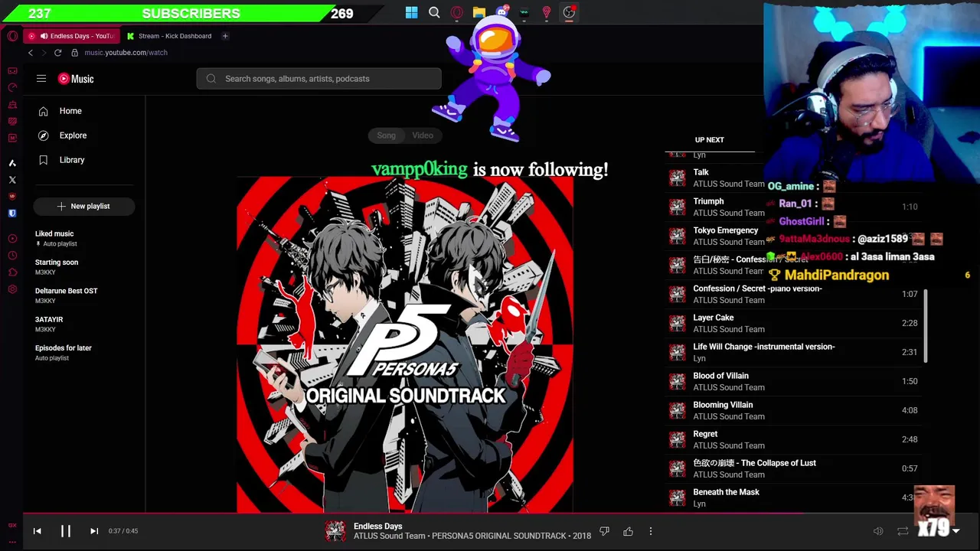Click the YouTube Music logo
Viewport: 980px width, 551px height.
click(76, 79)
